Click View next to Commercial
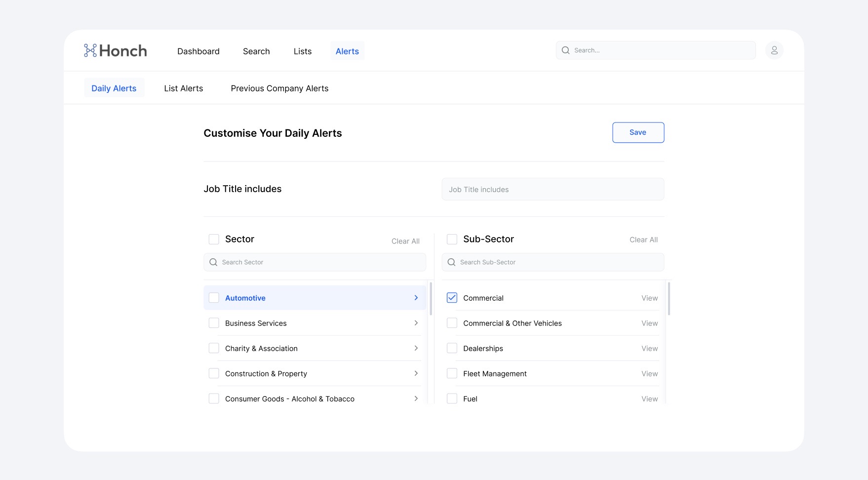Image resolution: width=868 pixels, height=480 pixels. 650,298
